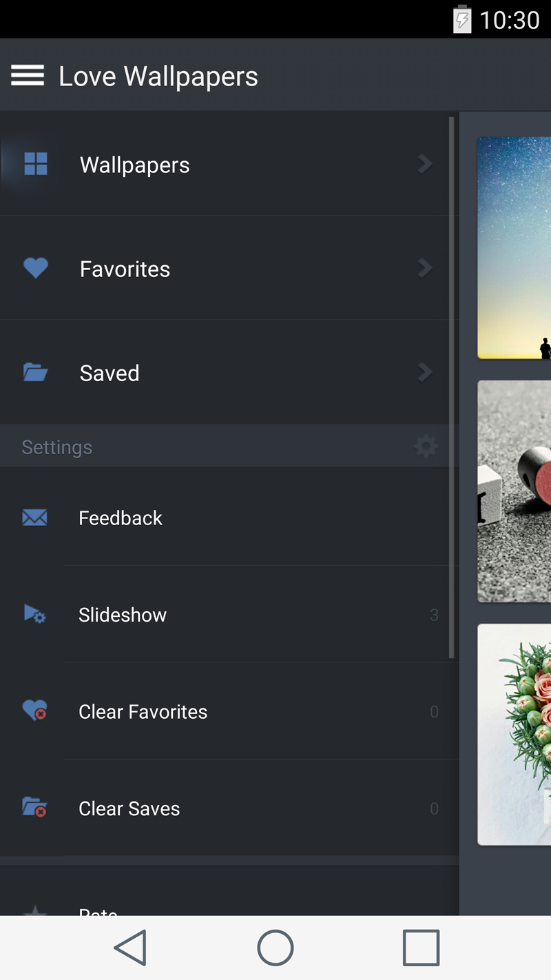Viewport: 551px width, 980px height.
Task: Click the drawer scrollbar
Action: point(452,386)
